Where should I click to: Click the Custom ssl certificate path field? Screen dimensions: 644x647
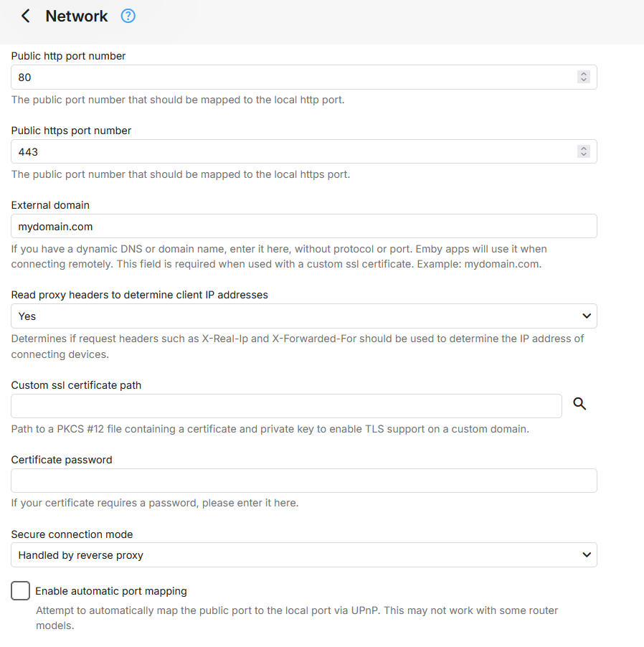[286, 405]
